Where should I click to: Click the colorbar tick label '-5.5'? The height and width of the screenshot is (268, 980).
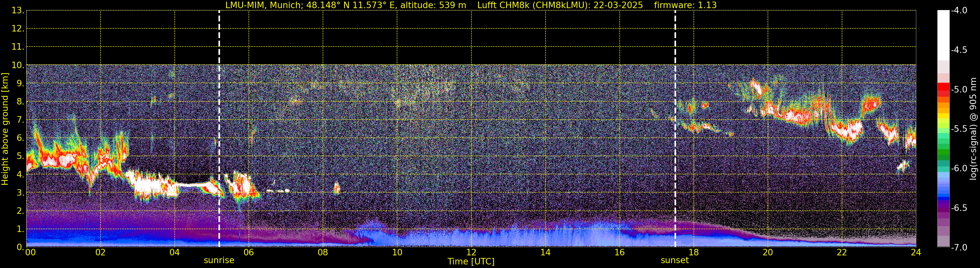[959, 129]
